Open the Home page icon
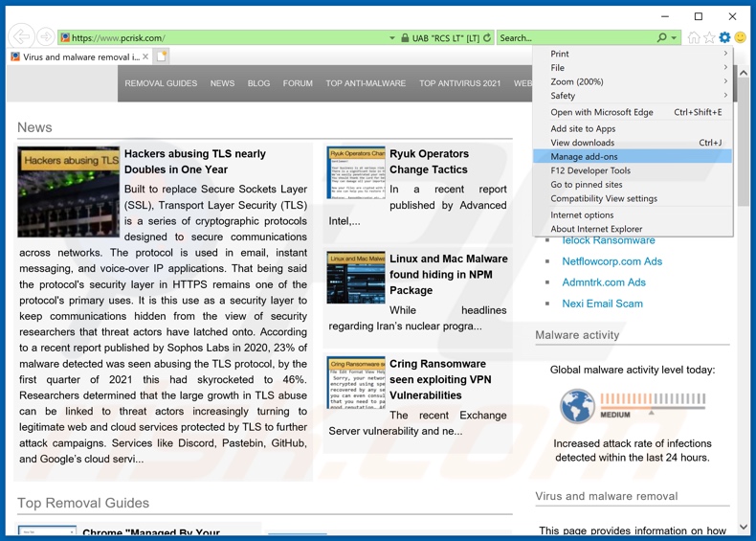 [x=694, y=38]
